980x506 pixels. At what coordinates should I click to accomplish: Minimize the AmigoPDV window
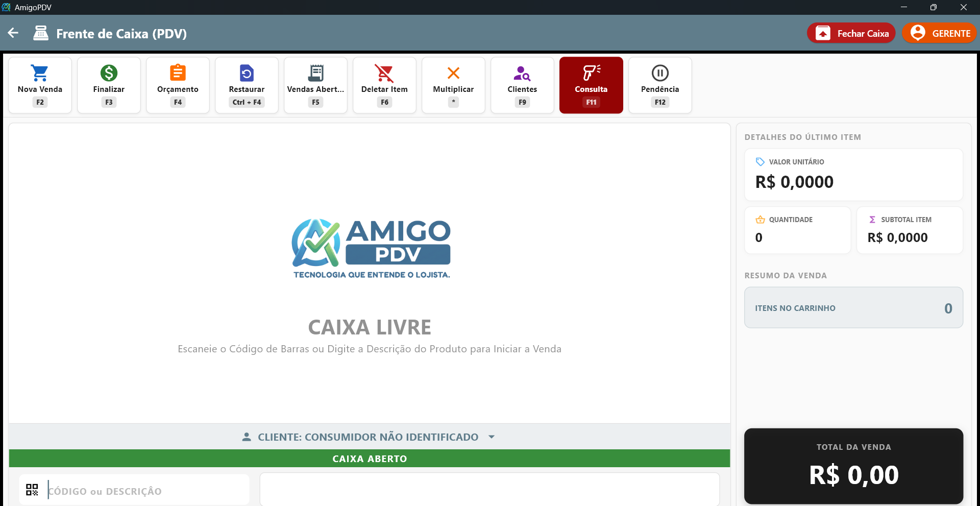pos(903,7)
